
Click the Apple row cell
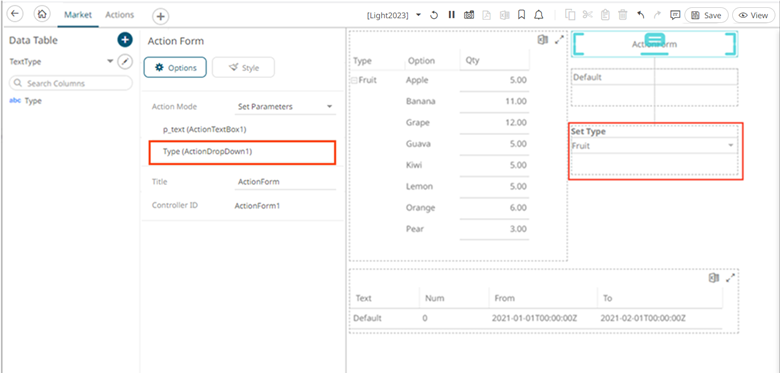pyautogui.click(x=417, y=80)
